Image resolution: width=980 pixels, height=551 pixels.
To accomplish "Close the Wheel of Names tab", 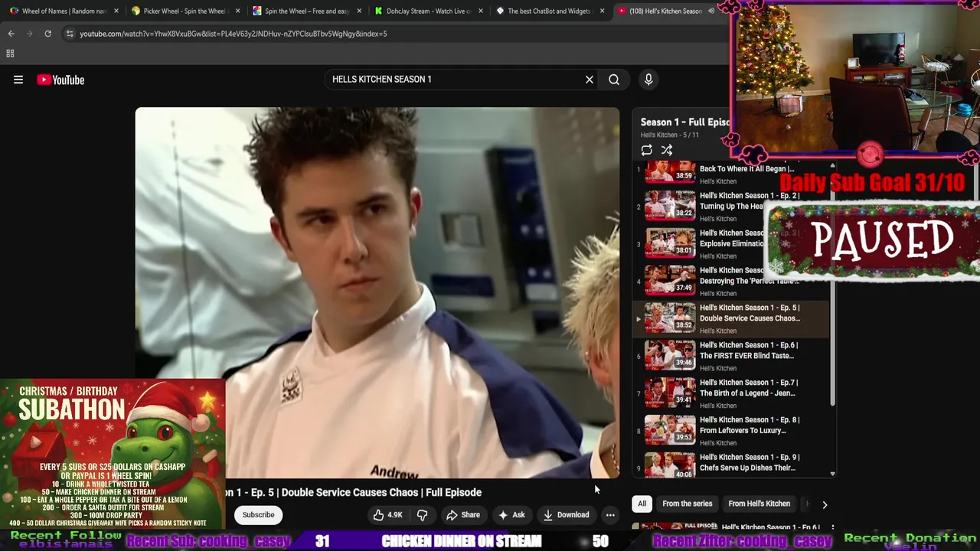I will [116, 11].
